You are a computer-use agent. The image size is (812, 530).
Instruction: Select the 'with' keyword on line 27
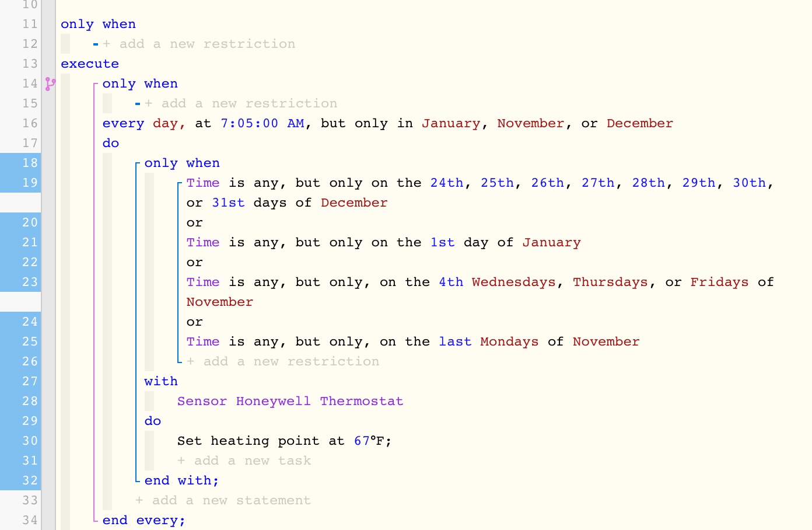(x=161, y=381)
